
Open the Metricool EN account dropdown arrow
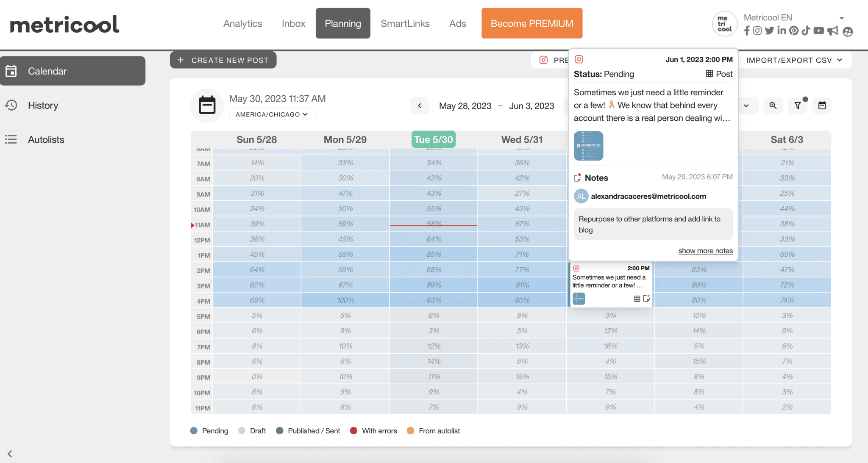(842, 18)
